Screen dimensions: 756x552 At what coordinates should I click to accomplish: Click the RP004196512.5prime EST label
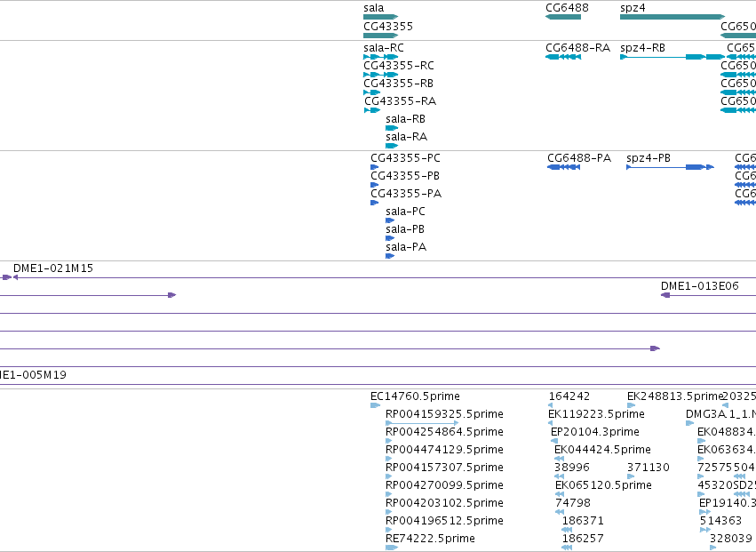[444, 521]
